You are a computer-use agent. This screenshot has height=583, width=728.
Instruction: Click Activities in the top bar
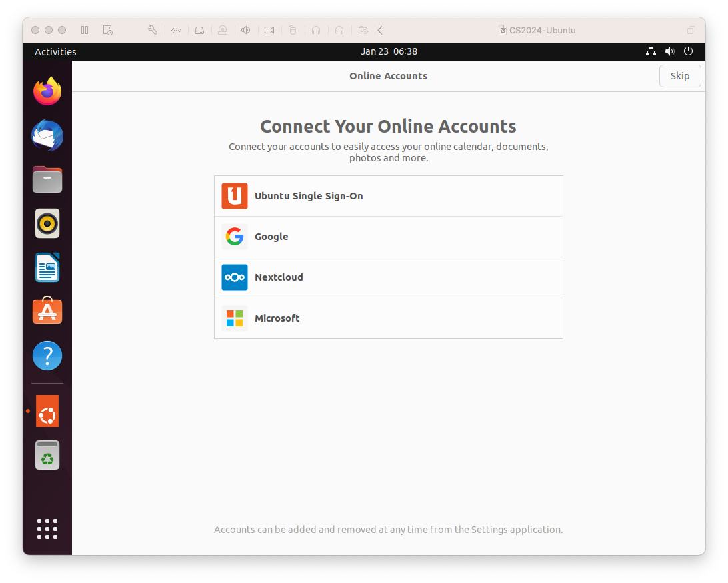(55, 51)
